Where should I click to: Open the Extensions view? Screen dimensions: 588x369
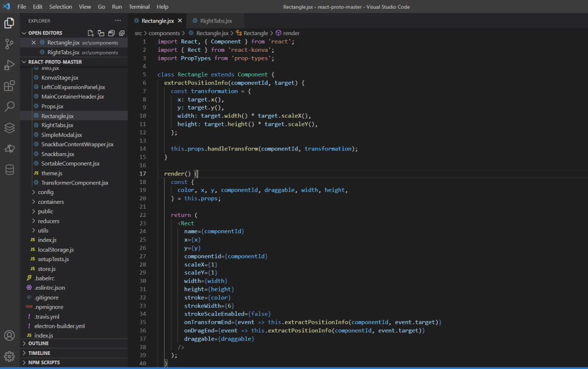pos(9,86)
